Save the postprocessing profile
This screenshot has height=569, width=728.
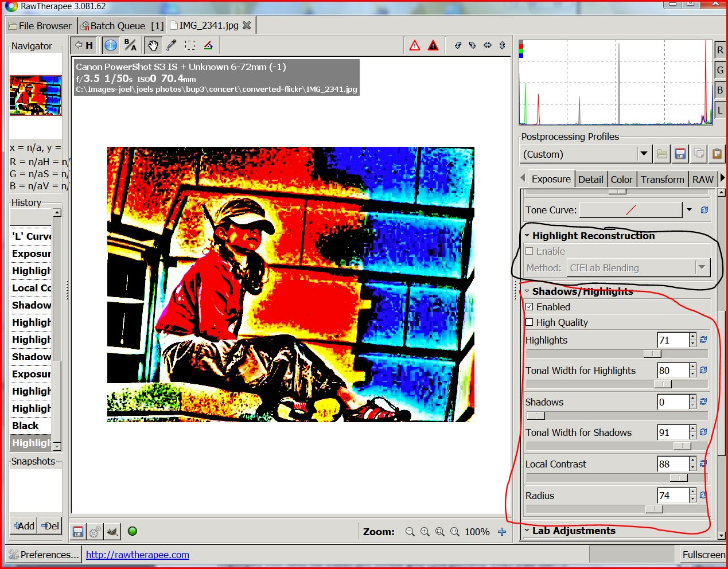point(680,154)
